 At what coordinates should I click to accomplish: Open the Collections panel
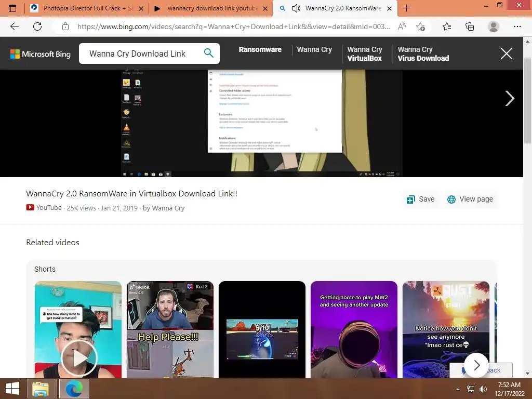[470, 26]
